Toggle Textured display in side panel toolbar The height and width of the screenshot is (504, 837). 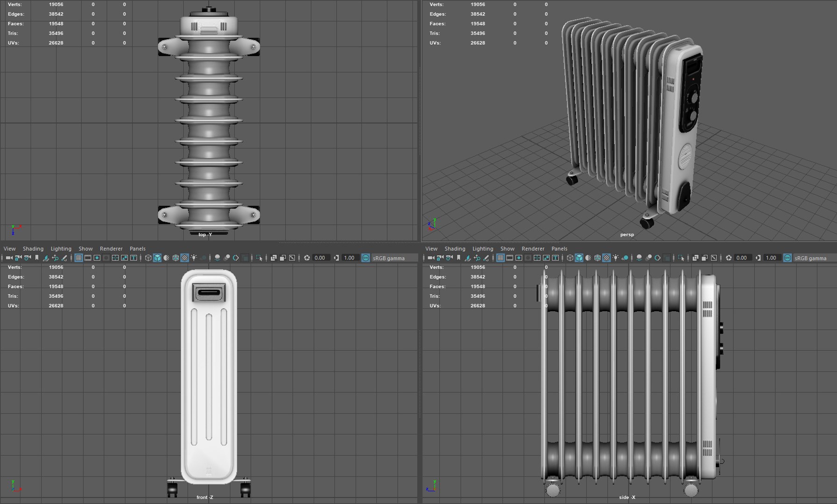606,258
